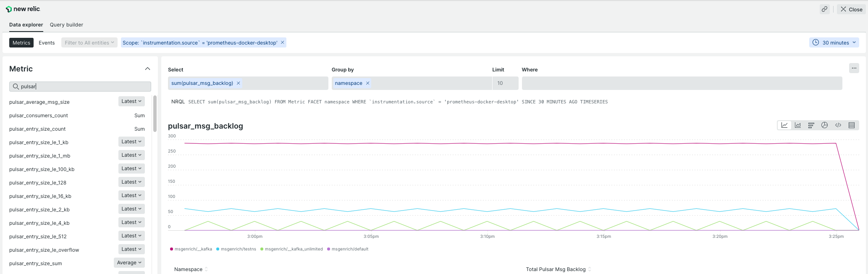Collapse the Metric panel chevron
The height and width of the screenshot is (274, 868).
tap(147, 69)
